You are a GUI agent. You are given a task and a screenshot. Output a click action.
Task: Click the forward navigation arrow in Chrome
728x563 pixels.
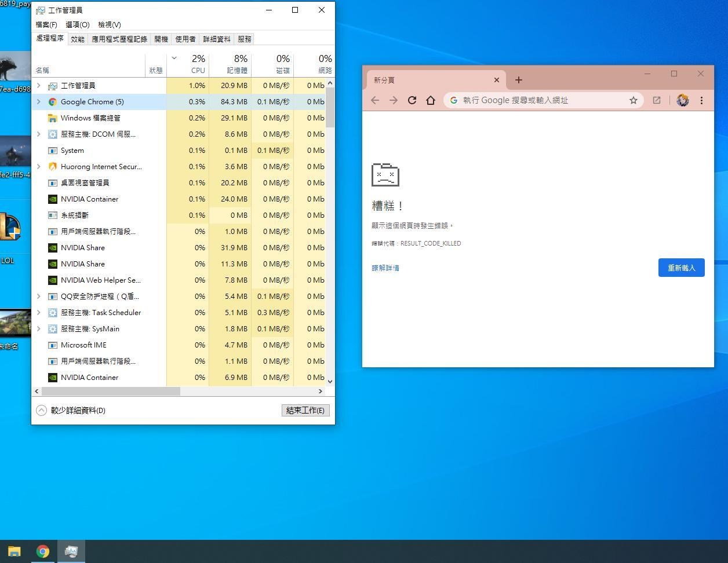pos(394,100)
